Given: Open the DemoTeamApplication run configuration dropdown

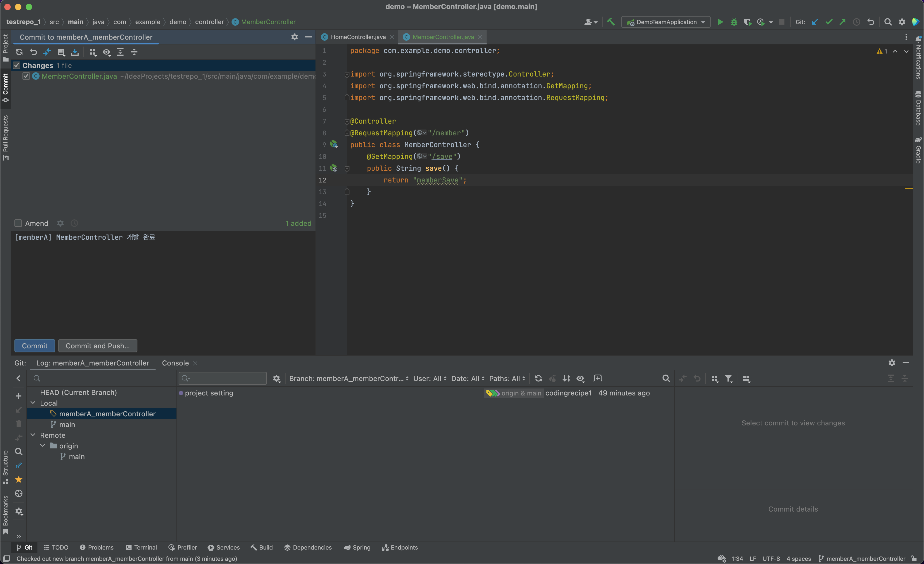Looking at the screenshot, I should pos(666,22).
